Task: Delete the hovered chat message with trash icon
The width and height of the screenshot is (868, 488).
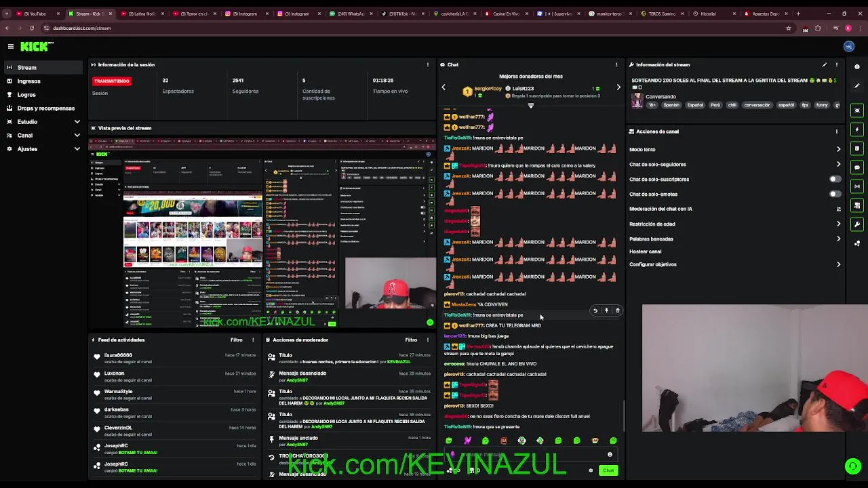Action: [x=617, y=310]
